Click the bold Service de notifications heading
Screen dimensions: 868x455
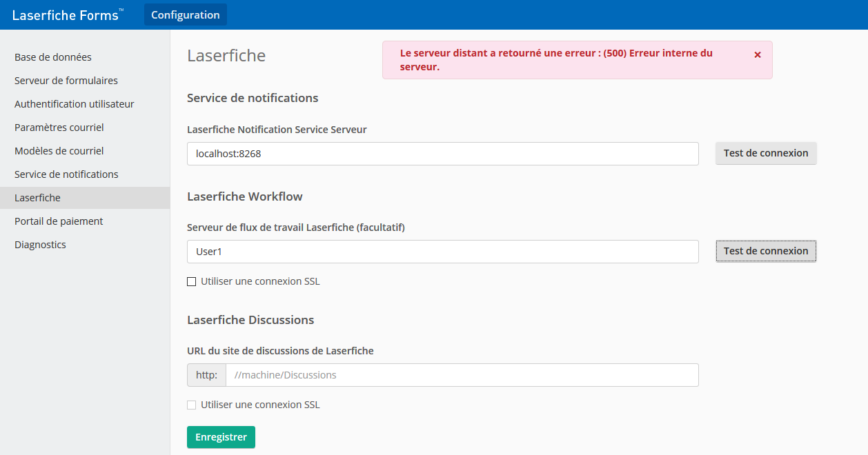[253, 98]
